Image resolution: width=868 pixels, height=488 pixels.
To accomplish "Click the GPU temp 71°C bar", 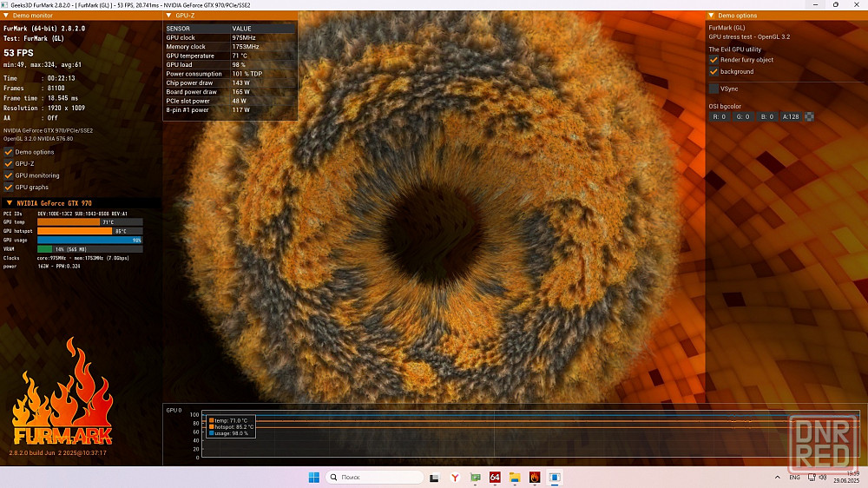I will [89, 222].
